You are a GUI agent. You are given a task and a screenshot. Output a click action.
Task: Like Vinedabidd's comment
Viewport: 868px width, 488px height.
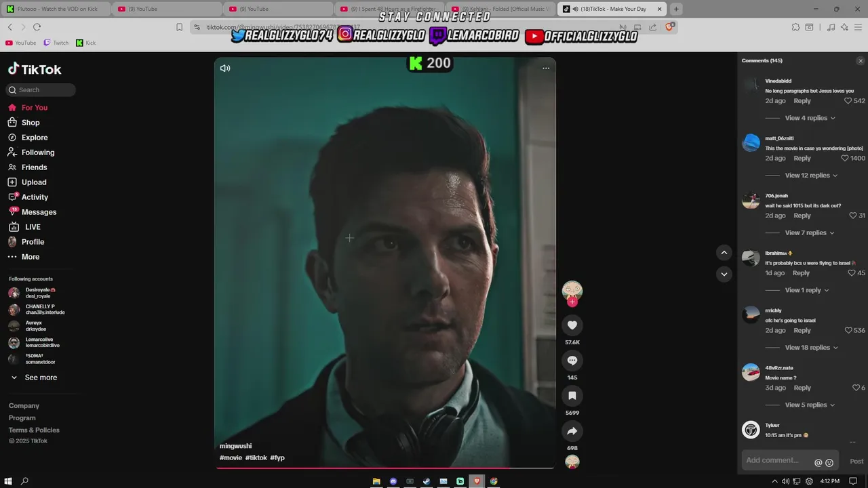coord(848,101)
